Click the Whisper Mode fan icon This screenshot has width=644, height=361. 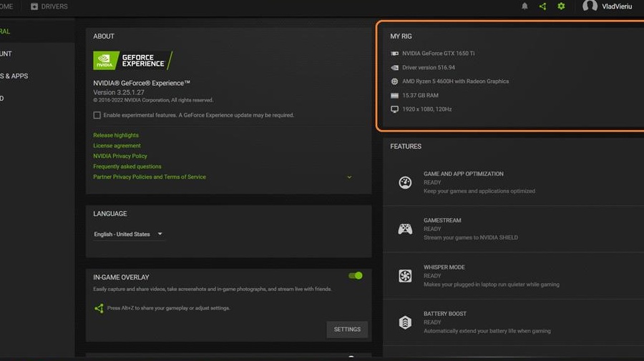click(405, 276)
